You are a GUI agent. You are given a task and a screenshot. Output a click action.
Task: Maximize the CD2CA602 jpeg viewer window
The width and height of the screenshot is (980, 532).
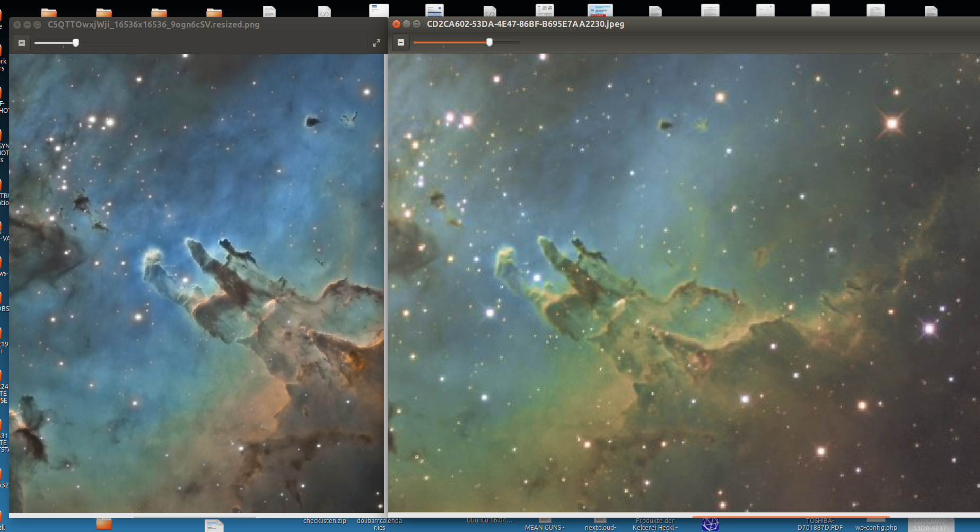click(x=416, y=24)
